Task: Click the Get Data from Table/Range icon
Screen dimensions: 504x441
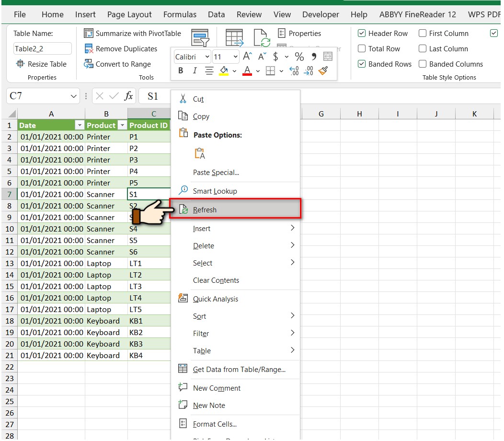Action: tap(183, 369)
